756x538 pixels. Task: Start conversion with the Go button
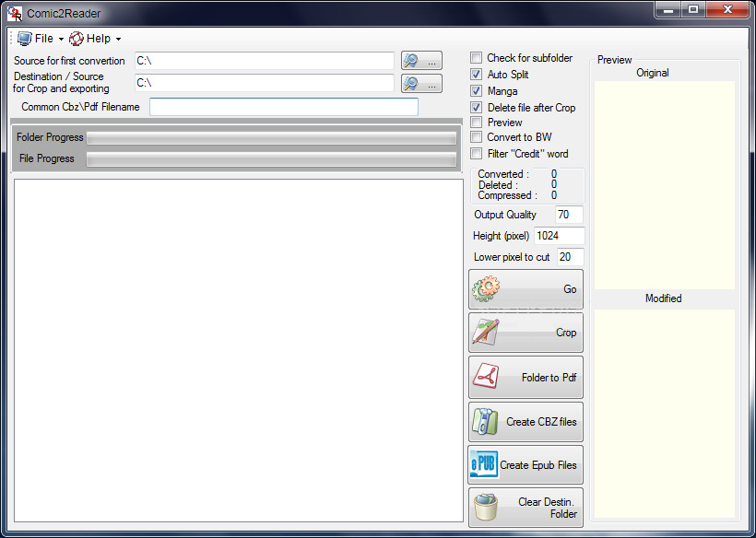[x=526, y=289]
